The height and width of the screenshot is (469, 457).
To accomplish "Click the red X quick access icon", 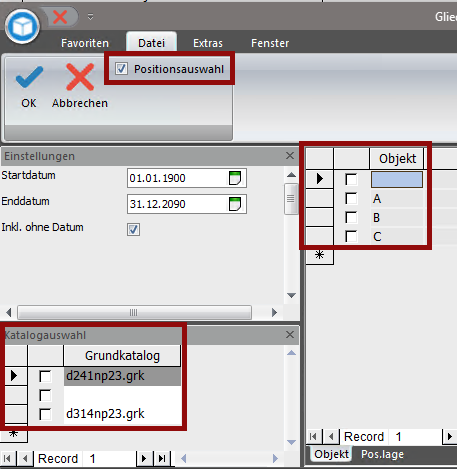I will click(x=60, y=17).
